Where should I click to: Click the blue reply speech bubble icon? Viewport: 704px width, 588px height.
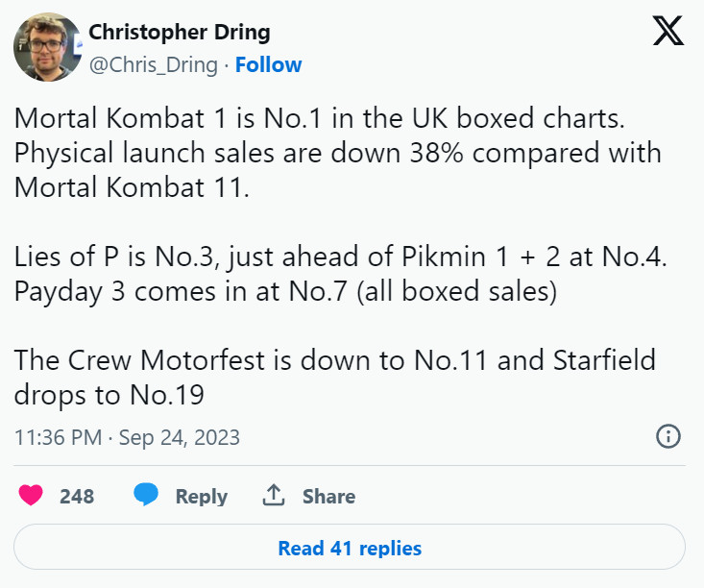(x=146, y=496)
